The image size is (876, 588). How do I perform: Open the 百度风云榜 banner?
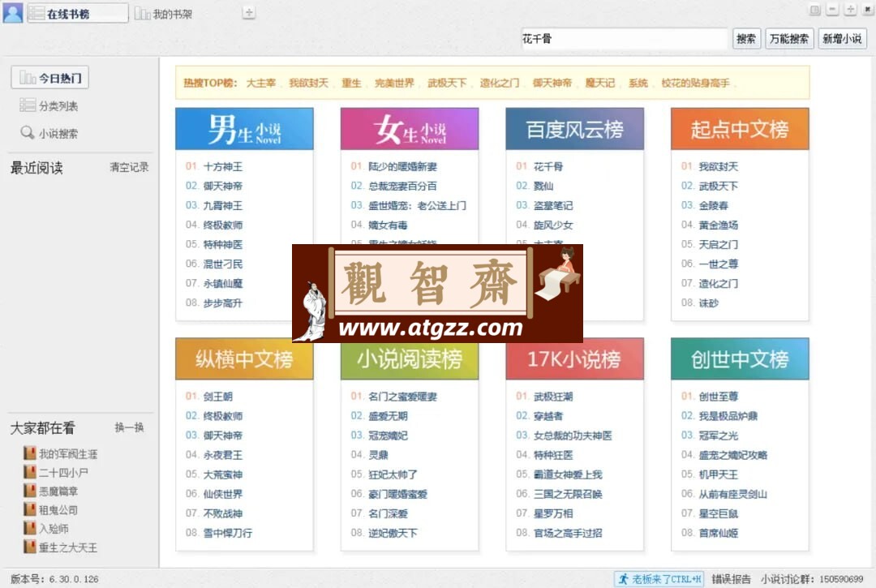click(574, 129)
